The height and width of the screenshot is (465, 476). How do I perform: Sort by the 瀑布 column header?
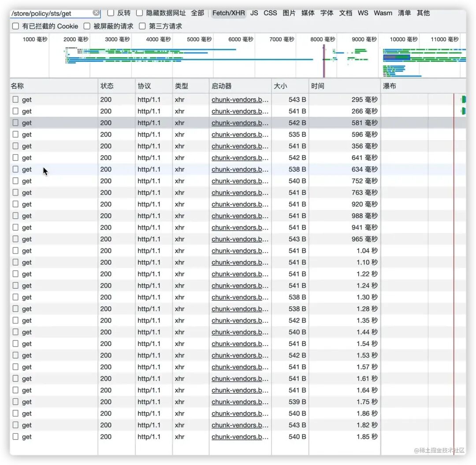point(424,86)
